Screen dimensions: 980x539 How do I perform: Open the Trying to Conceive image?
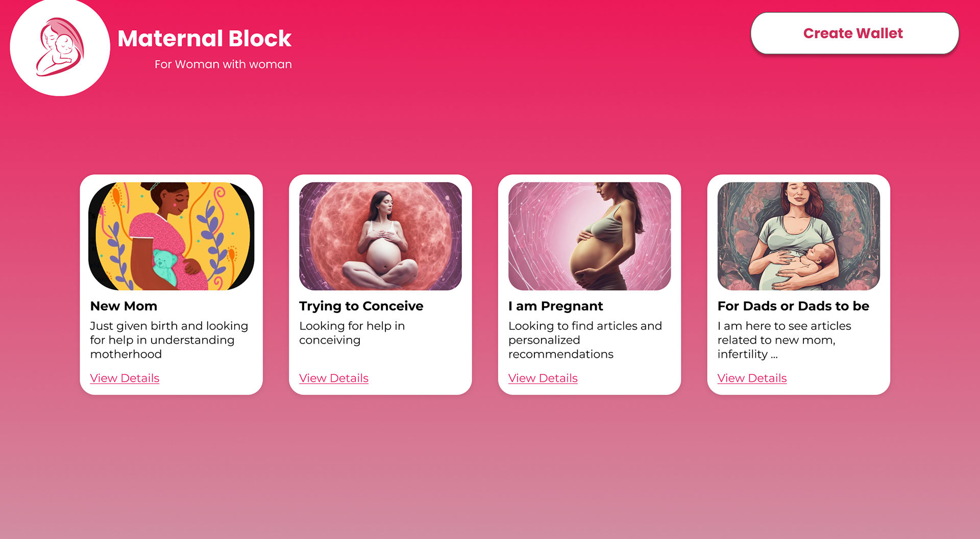click(x=380, y=236)
